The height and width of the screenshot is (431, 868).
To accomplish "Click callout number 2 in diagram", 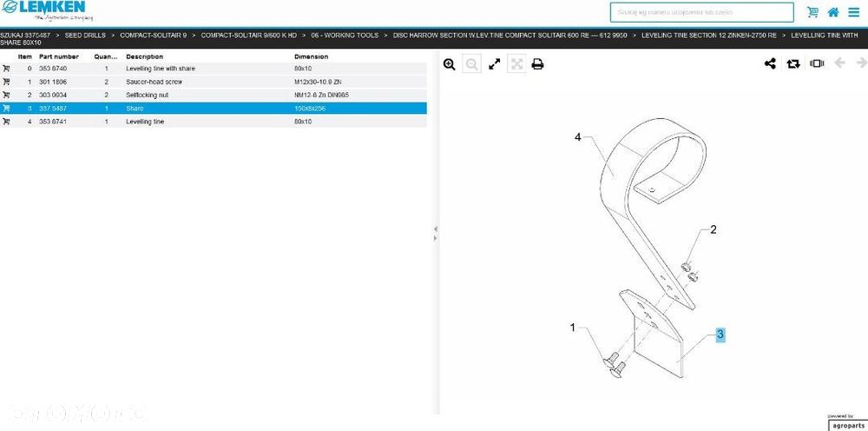I will (x=713, y=229).
